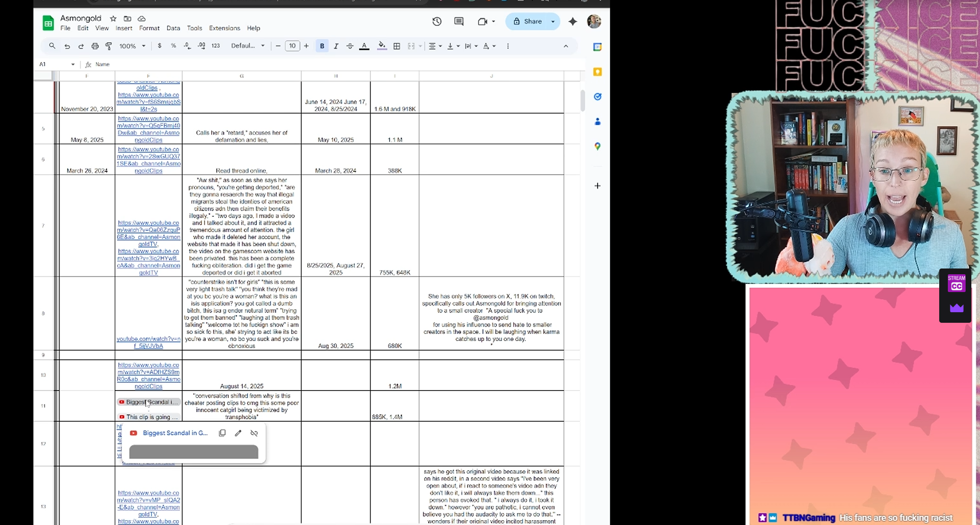The height and width of the screenshot is (525, 980).
Task: Open the fill color paint bucket
Action: point(382,46)
